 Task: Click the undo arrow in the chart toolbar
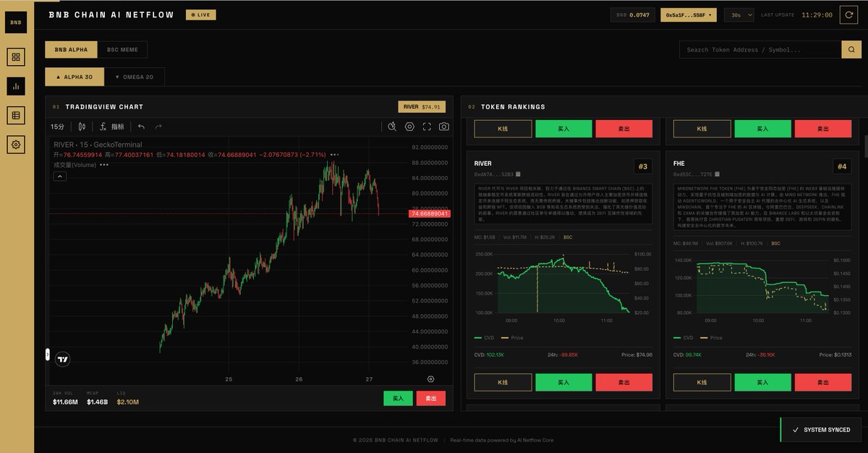click(141, 127)
